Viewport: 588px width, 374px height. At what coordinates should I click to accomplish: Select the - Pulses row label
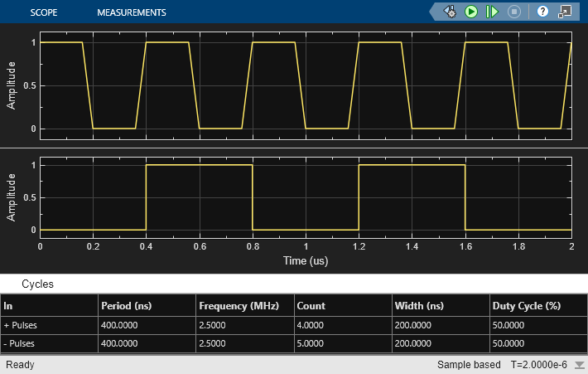(x=19, y=343)
